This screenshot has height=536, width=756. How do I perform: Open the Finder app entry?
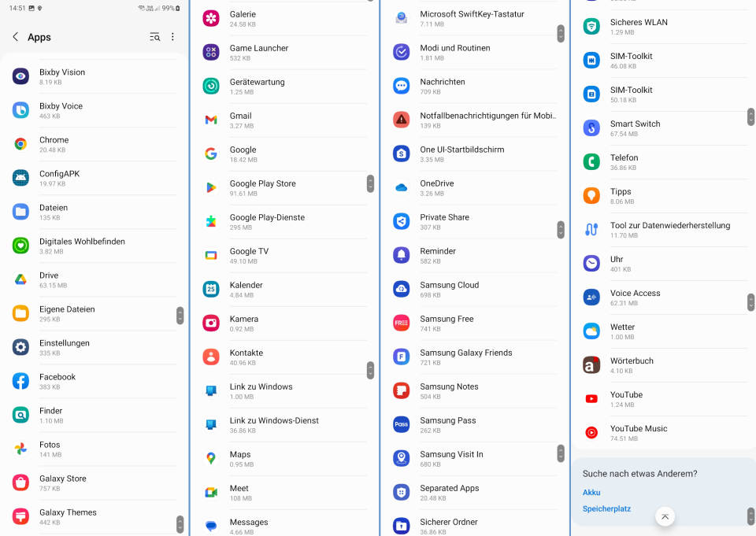(94, 415)
